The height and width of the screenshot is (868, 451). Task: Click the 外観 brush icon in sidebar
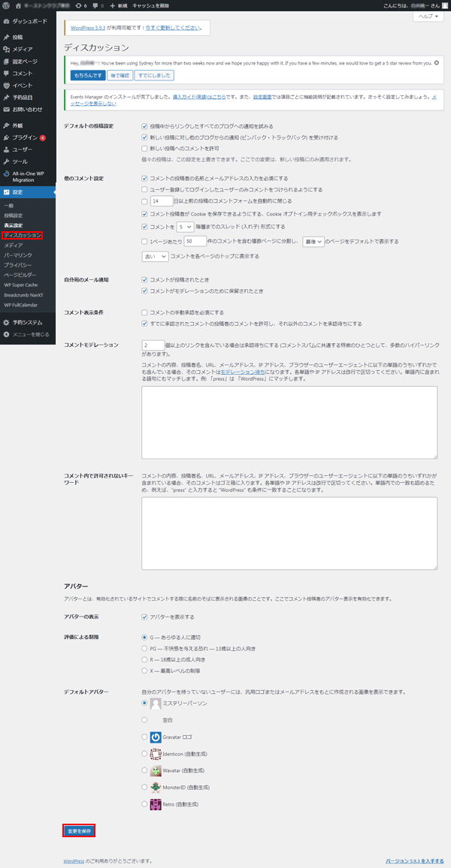[6, 125]
